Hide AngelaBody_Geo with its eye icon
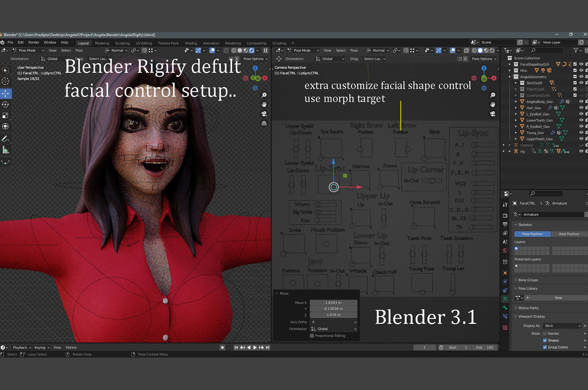This screenshot has height=390, width=588. point(581,102)
